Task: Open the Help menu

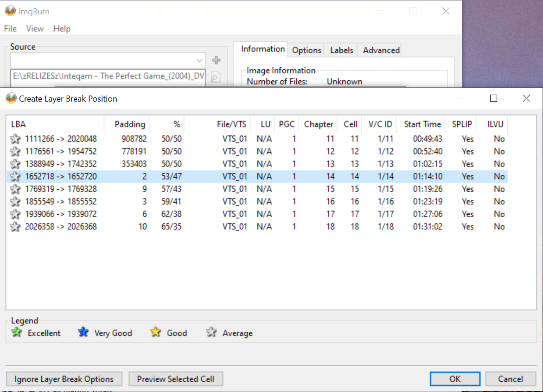Action: pyautogui.click(x=62, y=29)
